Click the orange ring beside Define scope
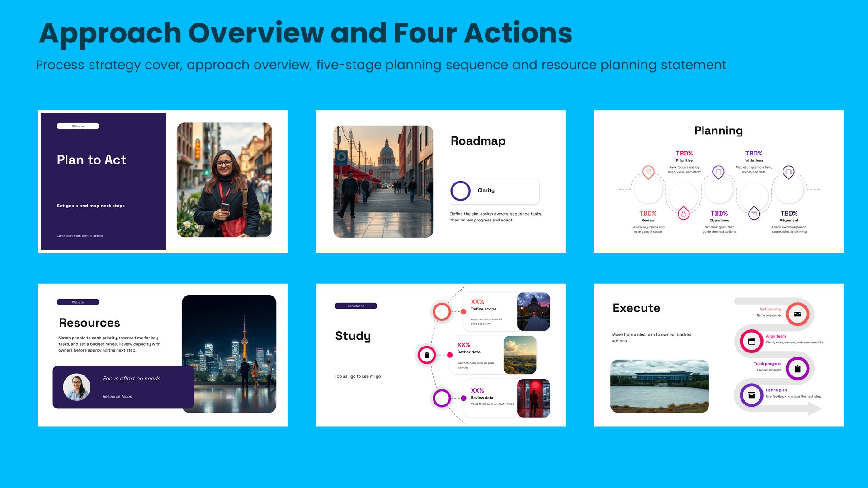The image size is (868, 488). click(442, 311)
